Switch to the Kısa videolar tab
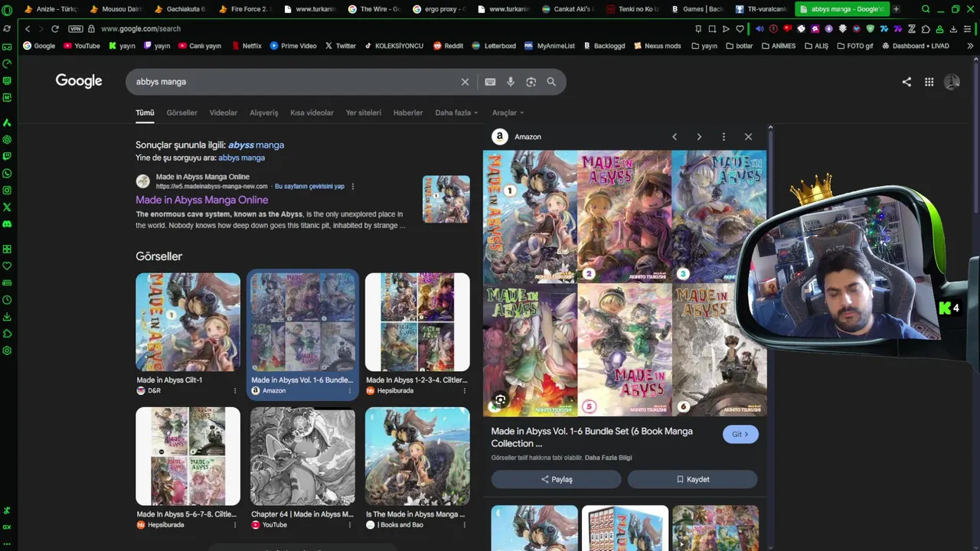Image resolution: width=980 pixels, height=551 pixels. [312, 112]
